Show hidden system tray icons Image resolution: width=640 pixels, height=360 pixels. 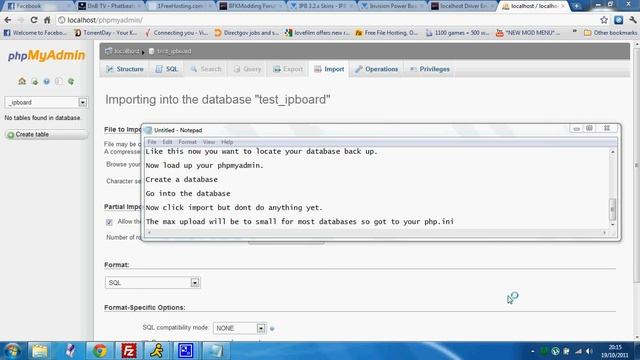pyautogui.click(x=532, y=351)
